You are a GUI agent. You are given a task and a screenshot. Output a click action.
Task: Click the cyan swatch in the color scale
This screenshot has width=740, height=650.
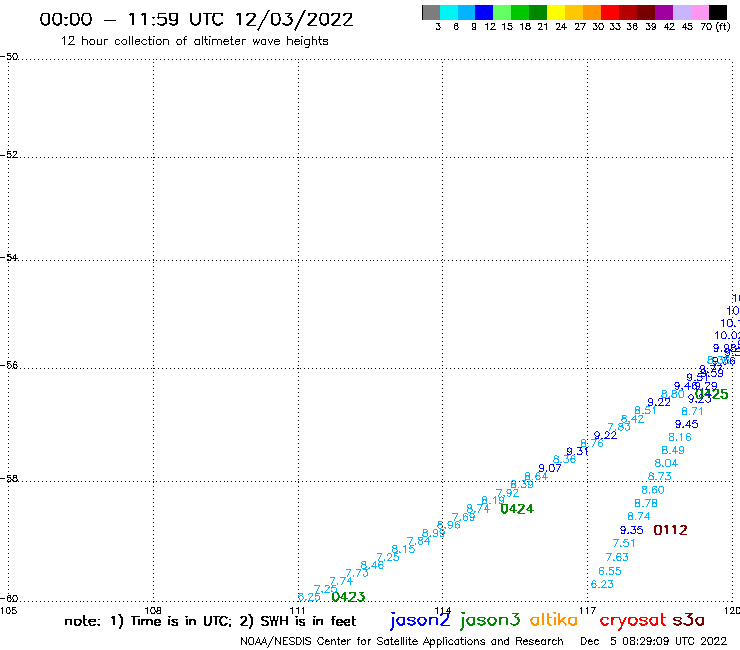pos(449,12)
